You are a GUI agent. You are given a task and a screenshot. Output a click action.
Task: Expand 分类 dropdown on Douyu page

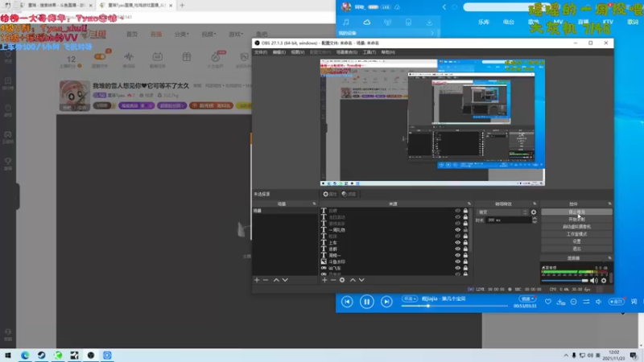click(182, 34)
